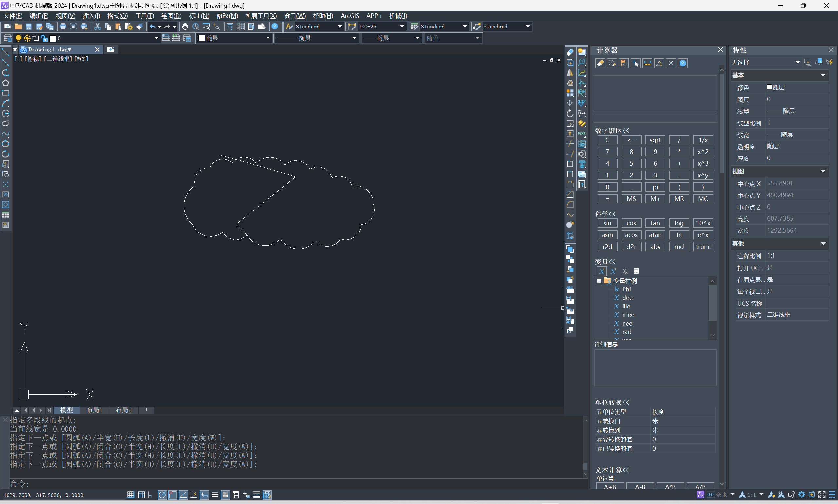Open a drawing with the folder icon
This screenshot has width=838, height=504.
coord(18,27)
